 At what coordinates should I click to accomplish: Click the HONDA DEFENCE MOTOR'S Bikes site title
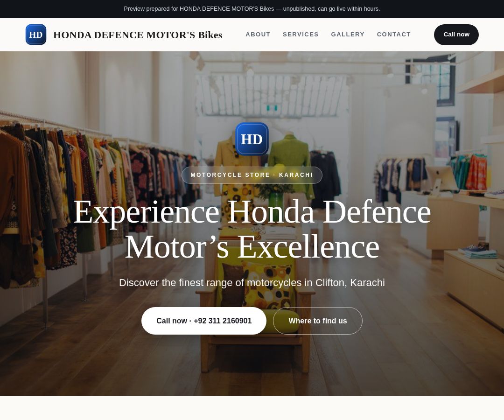coord(138,35)
